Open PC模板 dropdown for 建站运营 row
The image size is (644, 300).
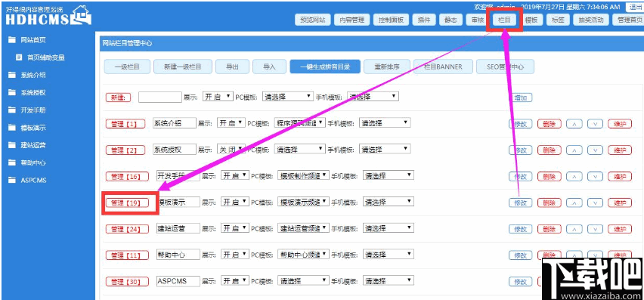(303, 227)
